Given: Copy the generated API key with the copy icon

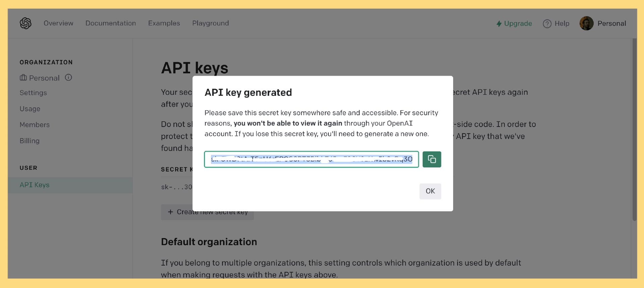Looking at the screenshot, I should tap(432, 159).
